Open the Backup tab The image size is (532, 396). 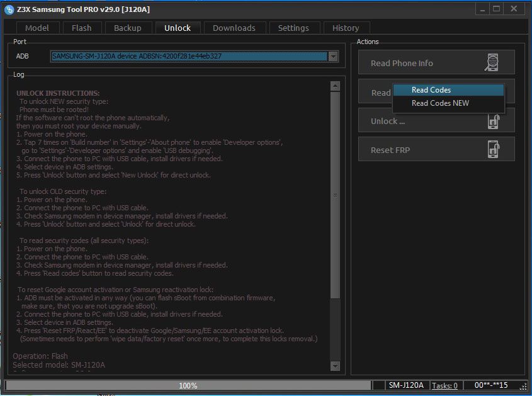128,28
